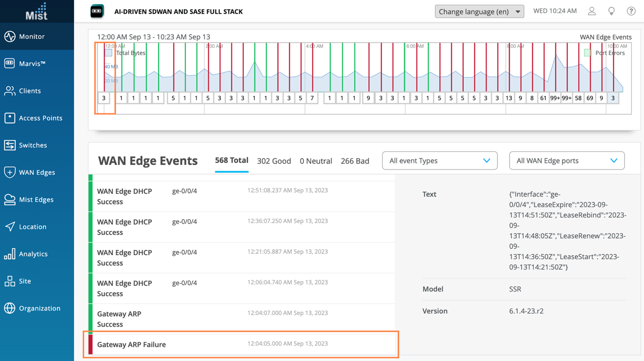644x361 pixels.
Task: Switch to 266 Bad events tab
Action: click(355, 161)
